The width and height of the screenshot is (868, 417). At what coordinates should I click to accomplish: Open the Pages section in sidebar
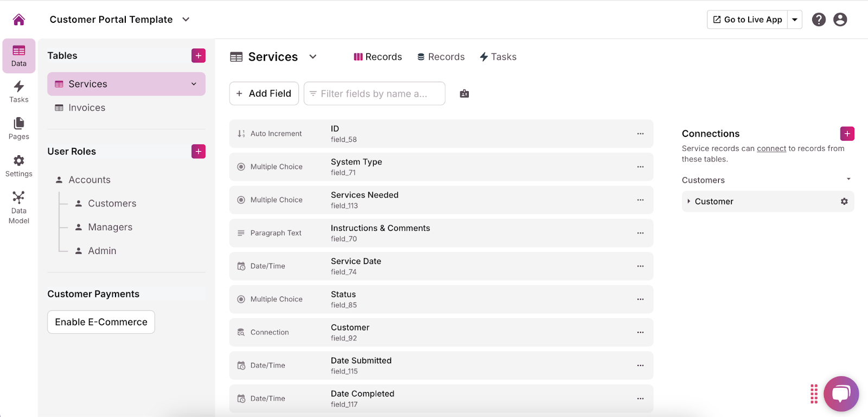coord(19,128)
